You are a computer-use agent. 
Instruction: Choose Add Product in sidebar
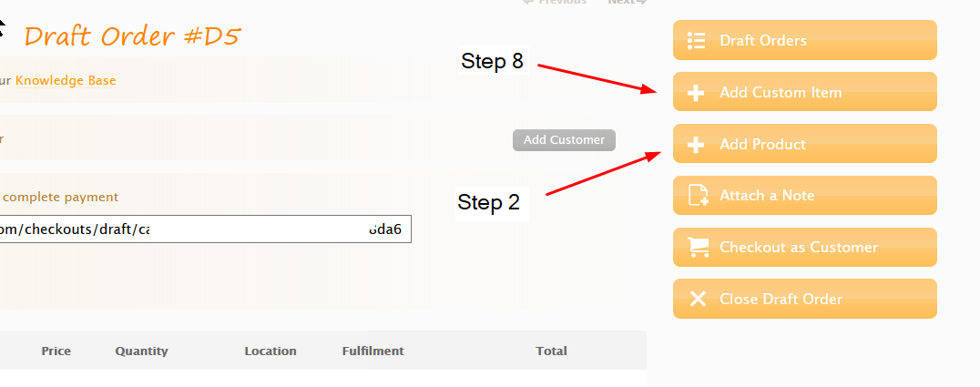[805, 144]
